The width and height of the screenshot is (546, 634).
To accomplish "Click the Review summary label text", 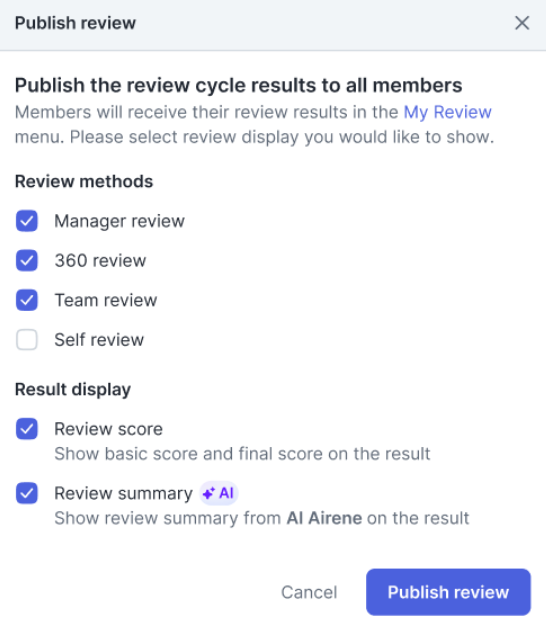I will (x=123, y=494).
